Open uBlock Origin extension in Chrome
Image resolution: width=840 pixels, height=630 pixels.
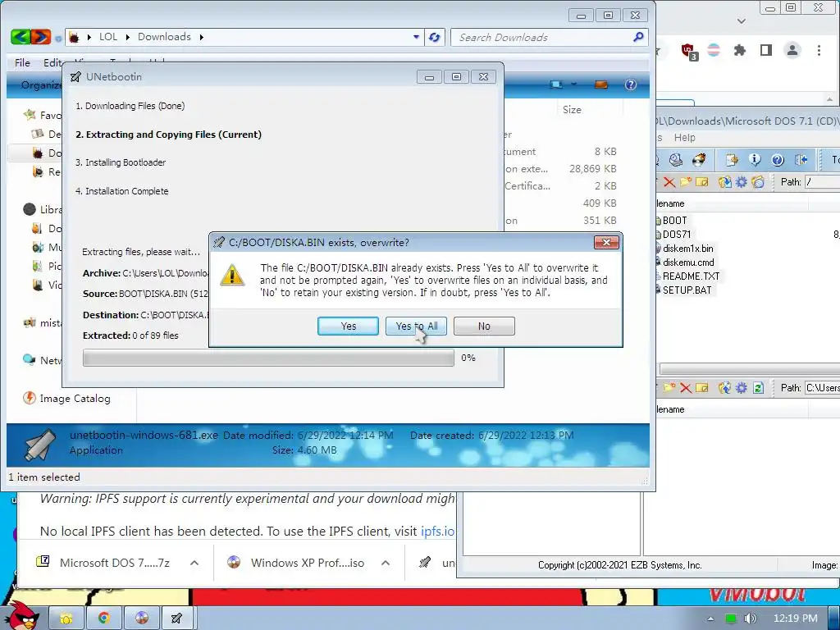point(689,51)
